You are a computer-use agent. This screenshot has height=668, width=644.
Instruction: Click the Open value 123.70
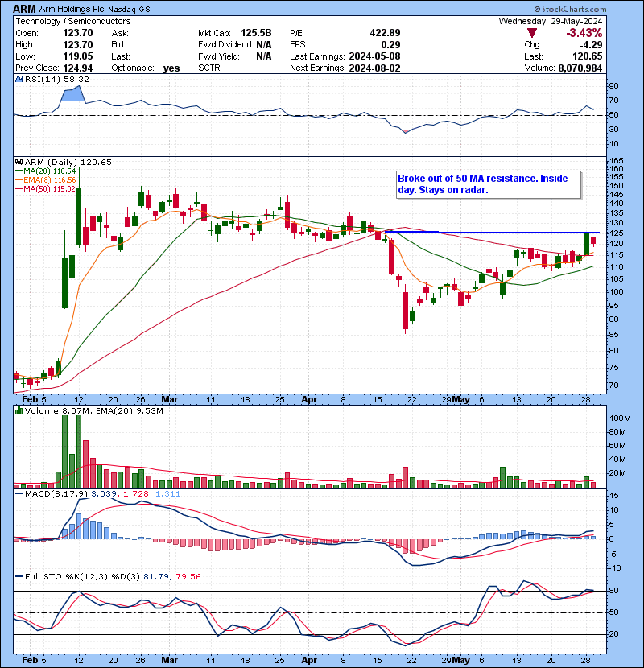click(78, 33)
